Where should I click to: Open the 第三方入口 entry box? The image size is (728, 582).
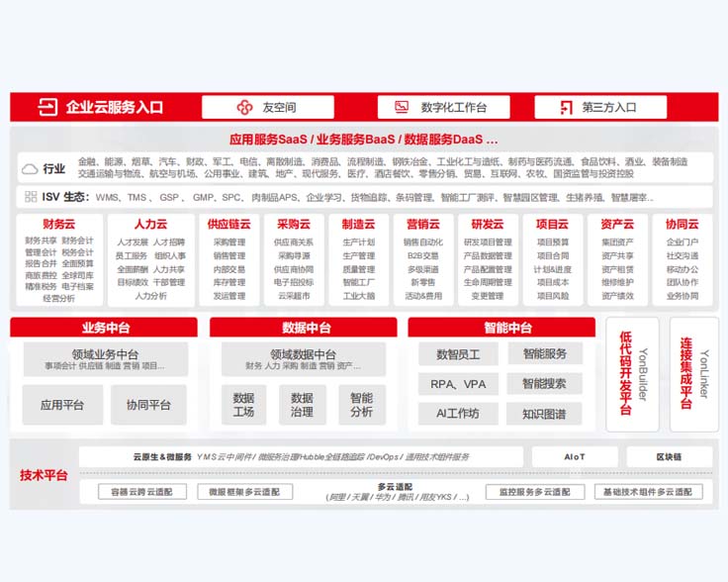(600, 107)
